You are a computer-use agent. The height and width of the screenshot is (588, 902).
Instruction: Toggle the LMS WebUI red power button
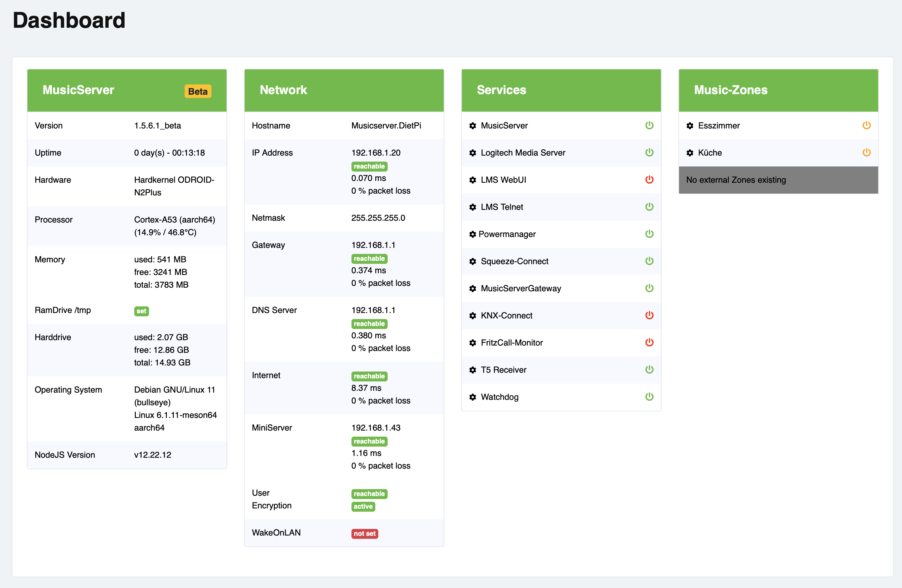click(649, 180)
